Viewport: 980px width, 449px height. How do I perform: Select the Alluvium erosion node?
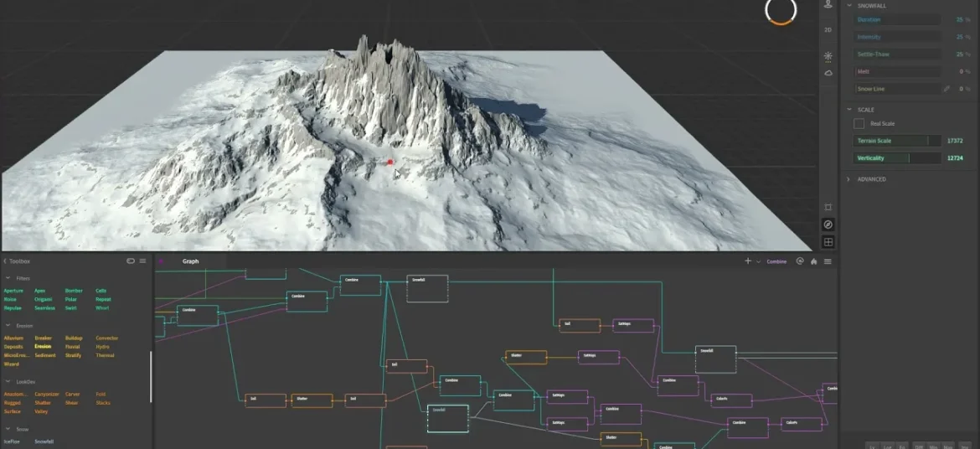[13, 338]
